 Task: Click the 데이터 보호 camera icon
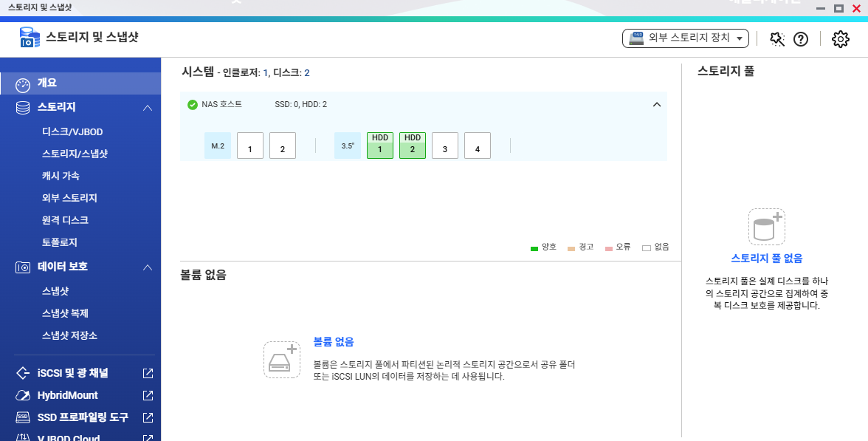23,267
